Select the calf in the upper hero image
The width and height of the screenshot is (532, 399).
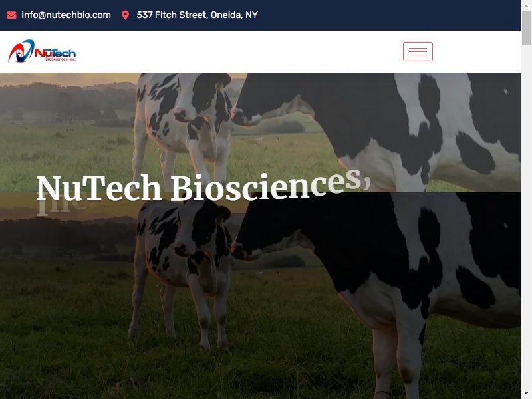tap(184, 126)
